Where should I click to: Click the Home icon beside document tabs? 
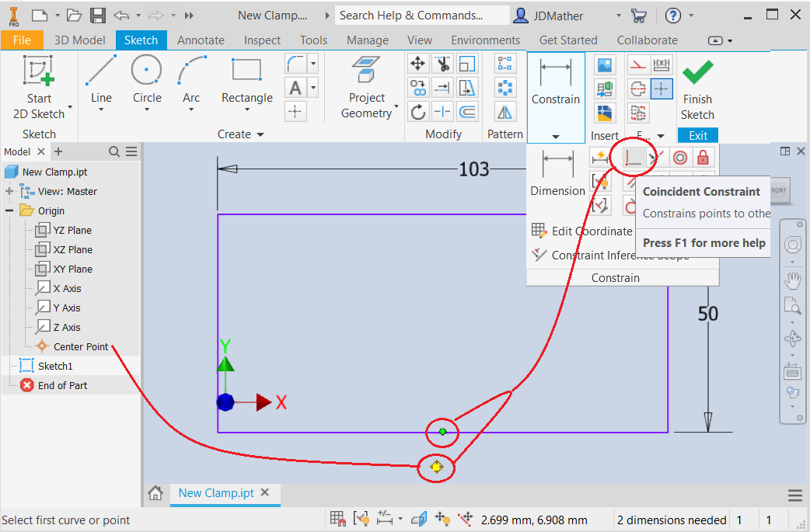click(155, 493)
